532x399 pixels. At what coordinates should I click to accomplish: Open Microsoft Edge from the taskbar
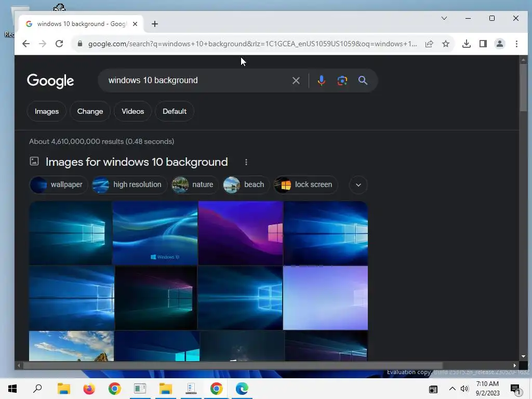242,389
